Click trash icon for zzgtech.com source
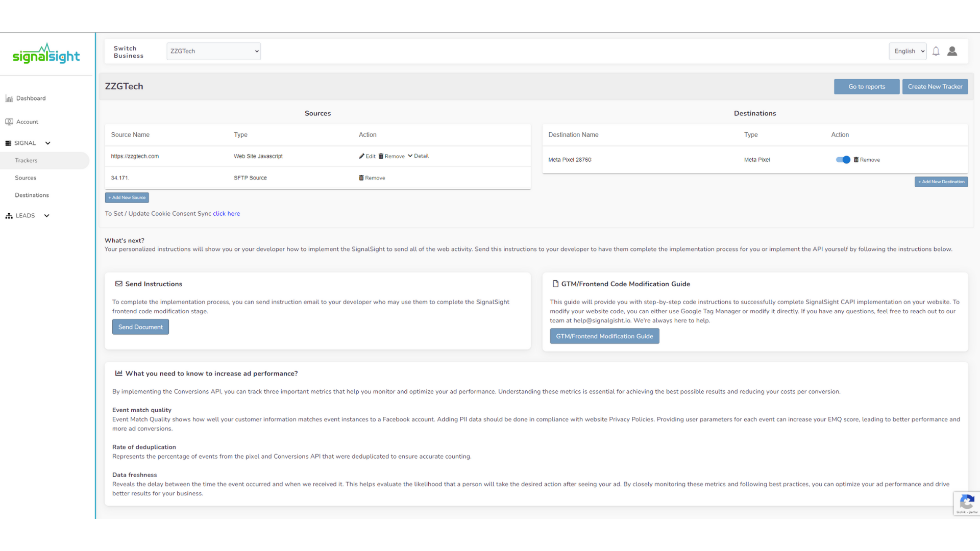The width and height of the screenshot is (980, 551). (x=381, y=156)
